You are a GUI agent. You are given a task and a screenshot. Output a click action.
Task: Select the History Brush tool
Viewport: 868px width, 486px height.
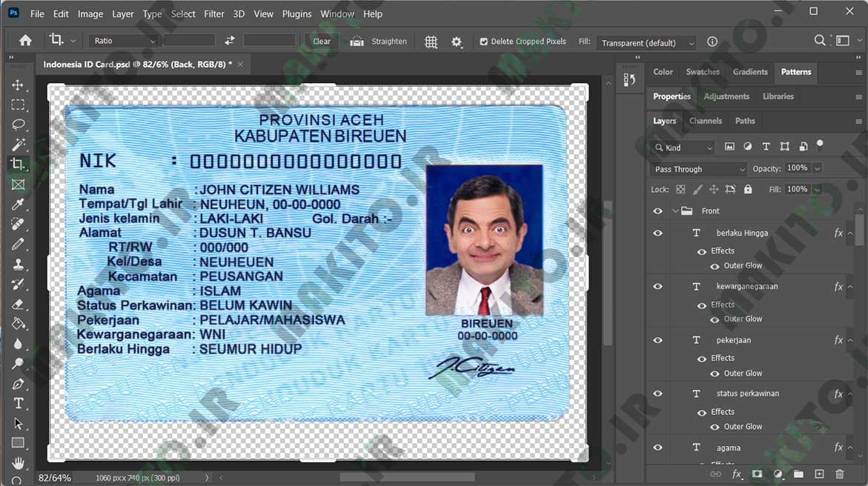pos(18,284)
